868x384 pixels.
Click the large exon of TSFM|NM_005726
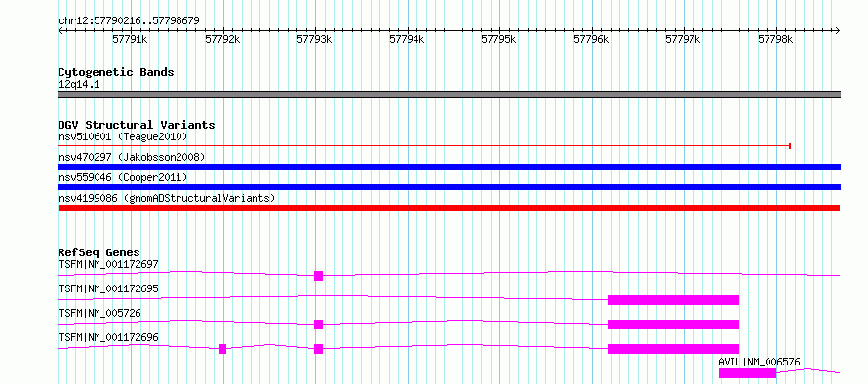(x=673, y=325)
